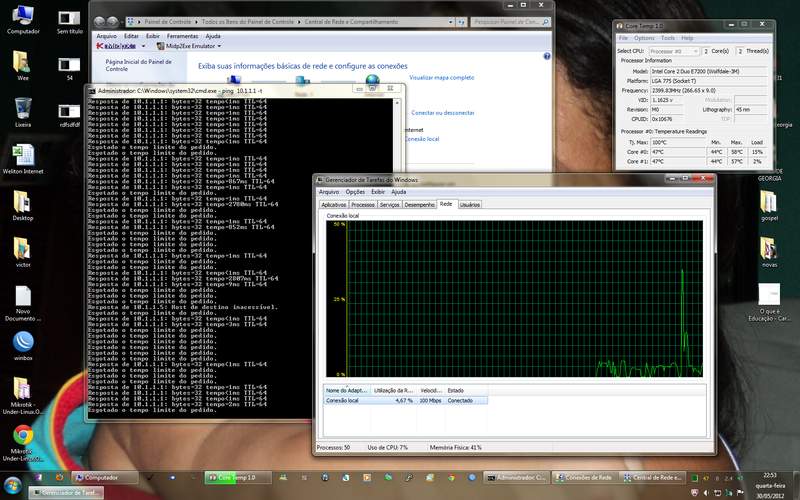Open the Core Temp window title icon

click(620, 26)
